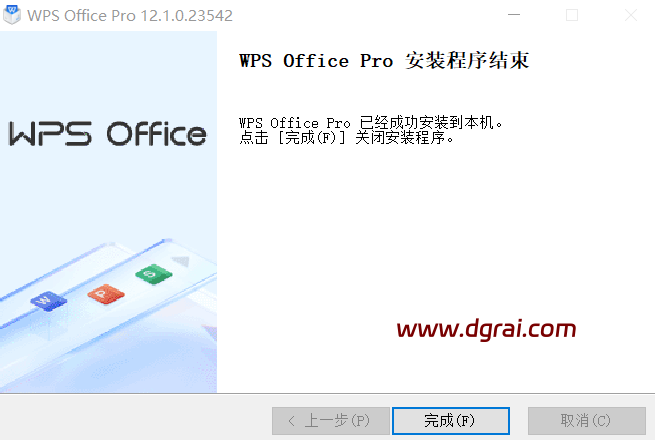Image resolution: width=655 pixels, height=440 pixels.
Task: Click the WPS installer icon in title bar
Action: 12,15
